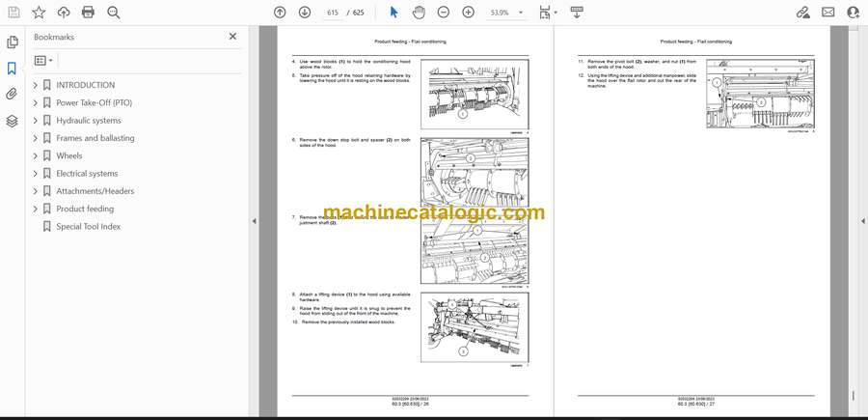Close the Bookmarks panel
Screen dimensions: 868x420
coord(232,37)
